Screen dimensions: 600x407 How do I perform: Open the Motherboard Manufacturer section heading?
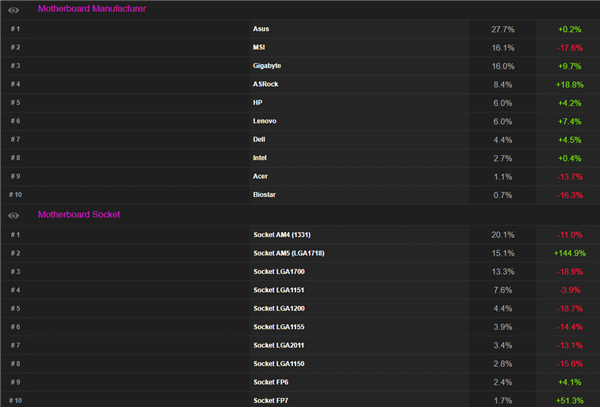(91, 9)
